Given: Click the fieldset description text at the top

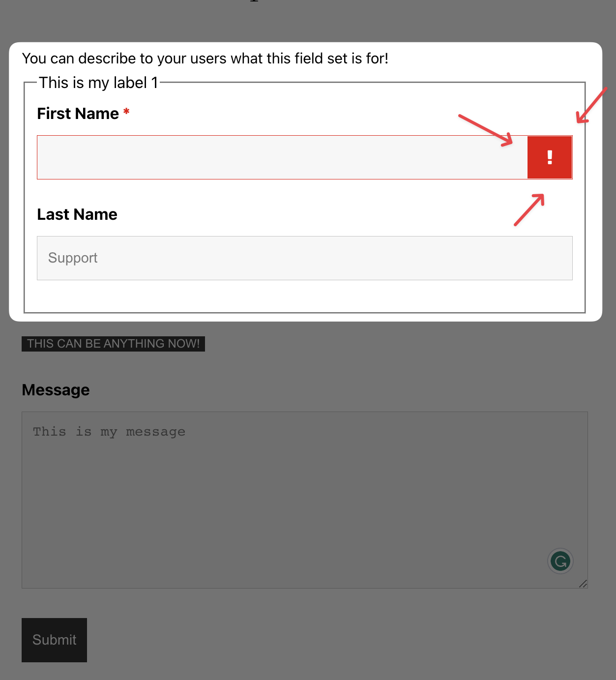Looking at the screenshot, I should point(205,59).
